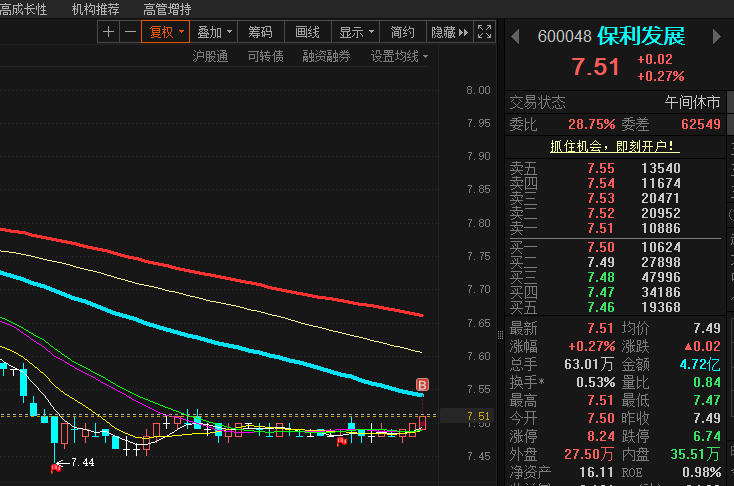Image resolution: width=734 pixels, height=486 pixels.
Task: Click 画线 drawing tool button
Action: tap(308, 32)
